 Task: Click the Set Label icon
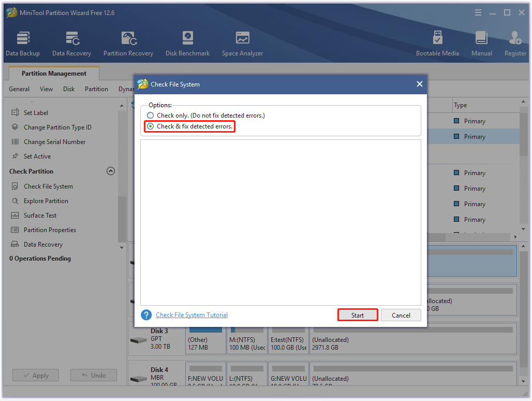pyautogui.click(x=15, y=112)
